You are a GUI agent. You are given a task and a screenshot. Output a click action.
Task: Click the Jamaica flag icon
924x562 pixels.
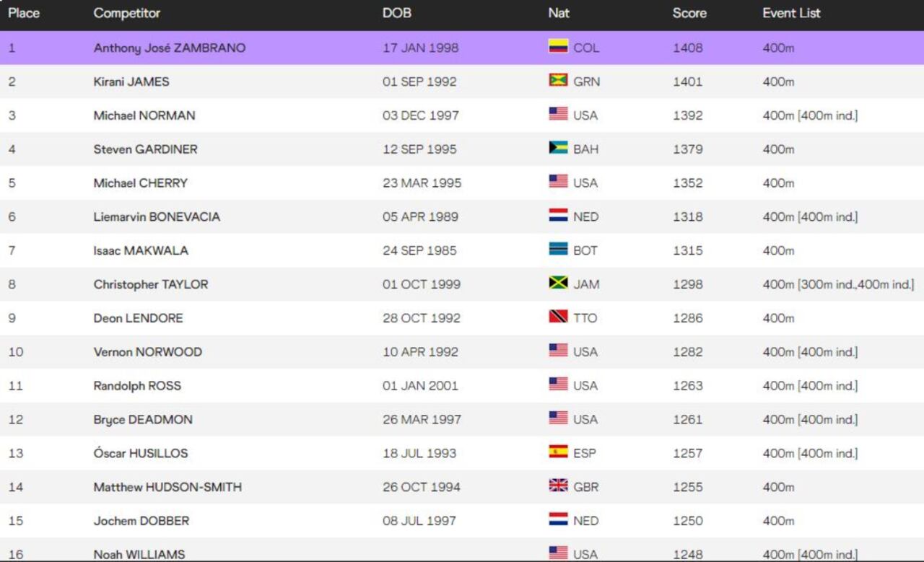558,284
